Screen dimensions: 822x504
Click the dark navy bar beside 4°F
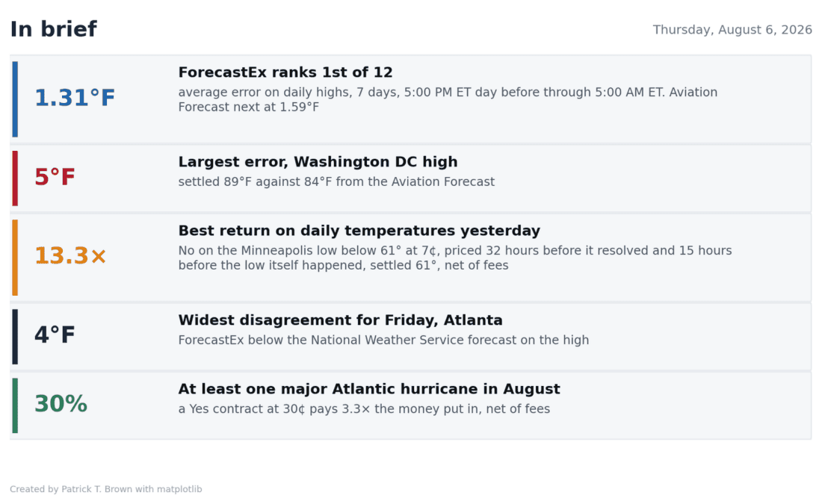coord(15,336)
